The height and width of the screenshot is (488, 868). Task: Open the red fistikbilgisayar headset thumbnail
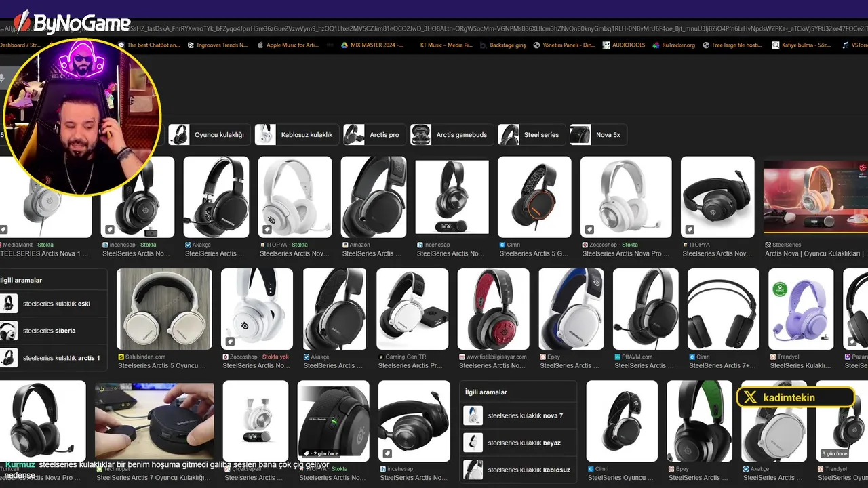pos(493,309)
